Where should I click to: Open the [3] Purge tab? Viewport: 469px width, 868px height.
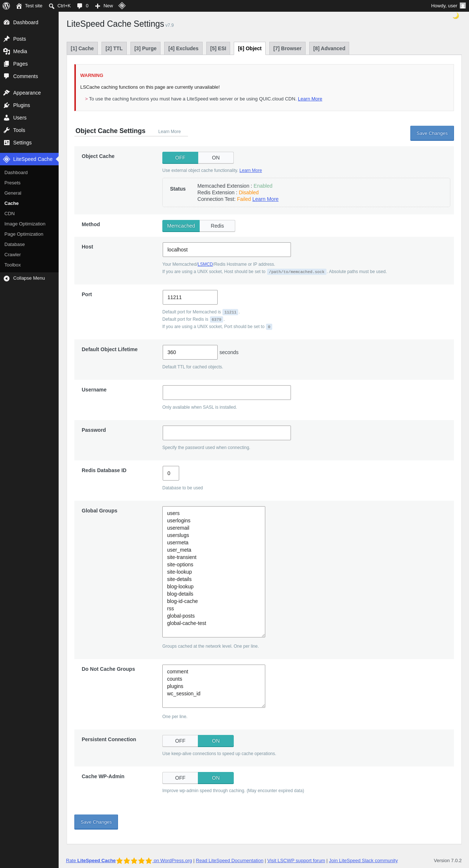click(145, 48)
